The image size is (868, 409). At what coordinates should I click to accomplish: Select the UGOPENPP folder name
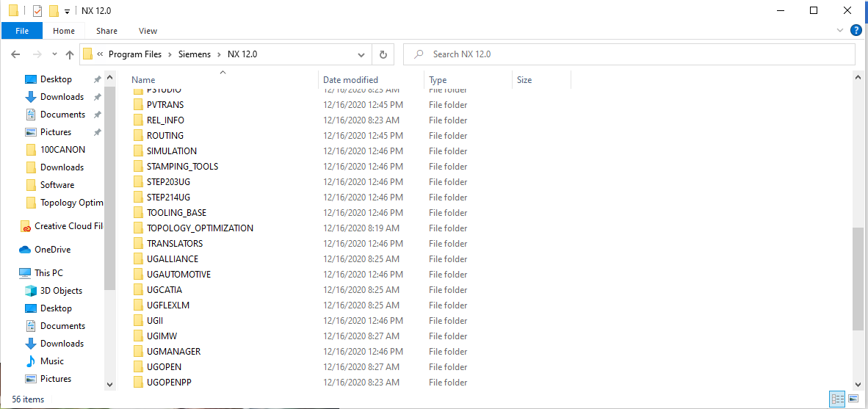pos(169,383)
